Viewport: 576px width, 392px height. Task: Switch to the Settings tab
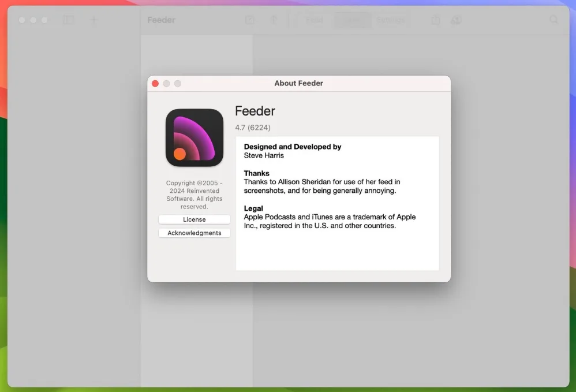tap(391, 20)
